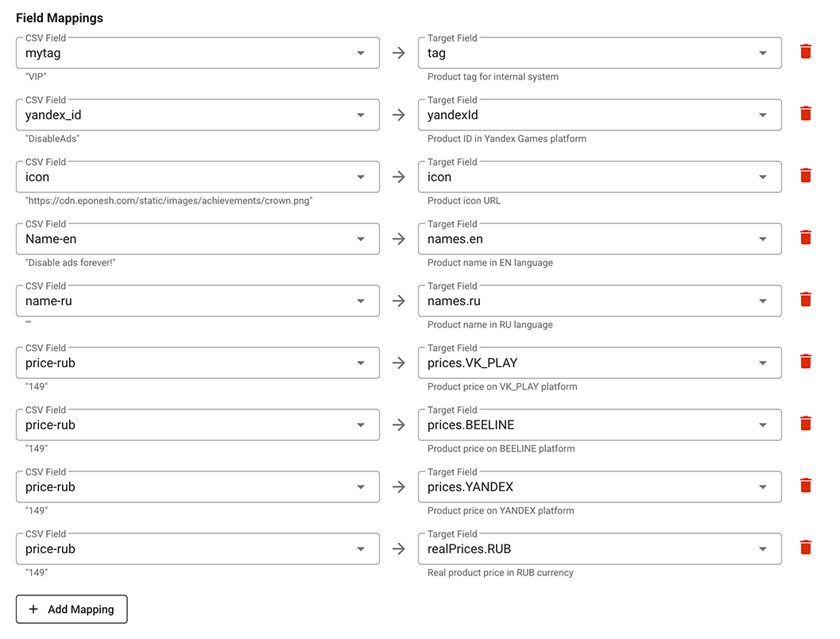Delete the mytag to tag mapping
The image size is (840, 639).
tap(805, 52)
